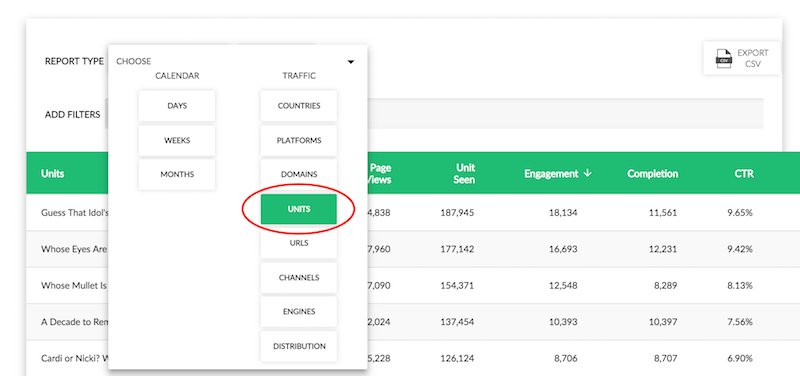Select DAYS calendar option
The height and width of the screenshot is (376, 800).
(x=177, y=106)
